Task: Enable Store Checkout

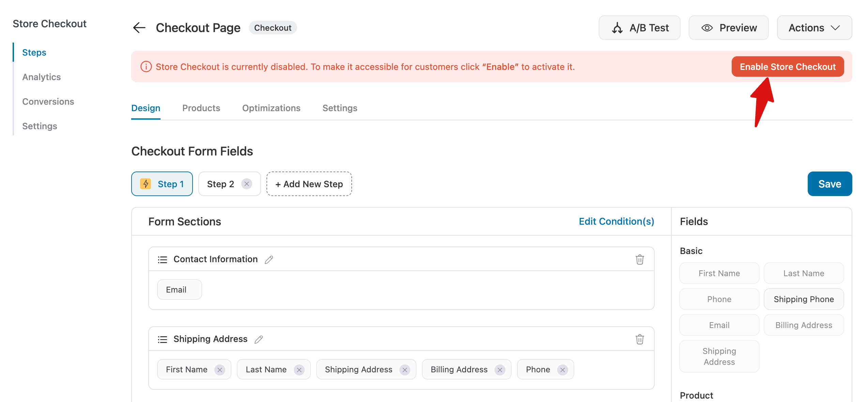Action: tap(788, 66)
